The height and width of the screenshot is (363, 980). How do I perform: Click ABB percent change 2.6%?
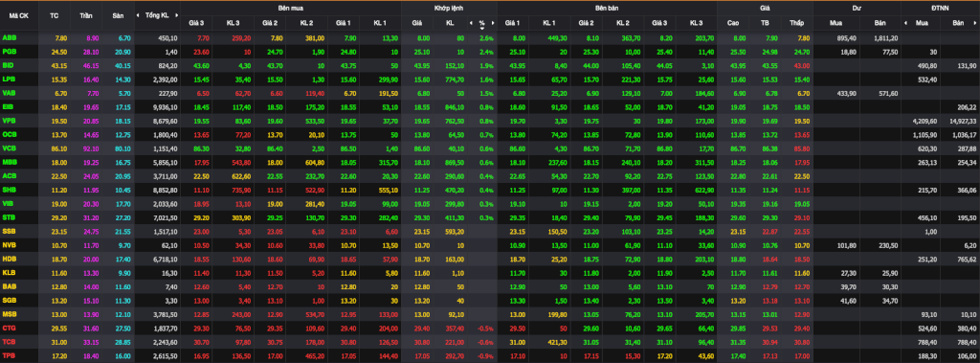click(x=487, y=38)
